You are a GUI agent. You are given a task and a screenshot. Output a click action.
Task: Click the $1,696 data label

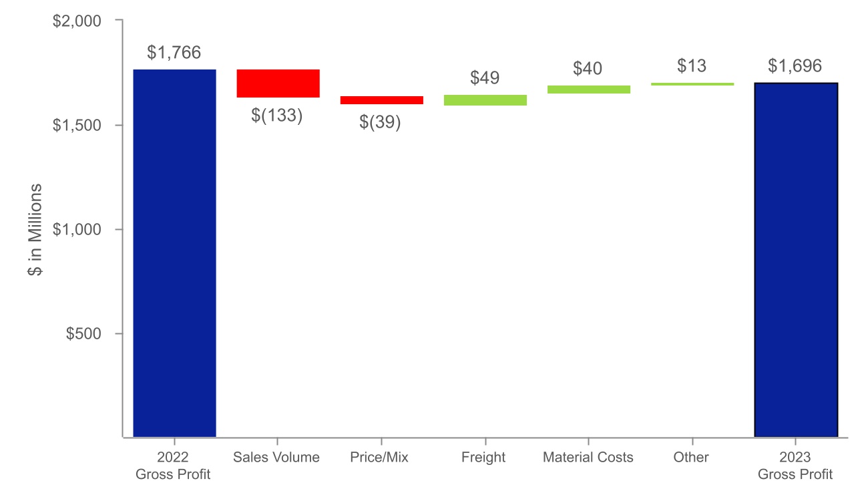795,66
